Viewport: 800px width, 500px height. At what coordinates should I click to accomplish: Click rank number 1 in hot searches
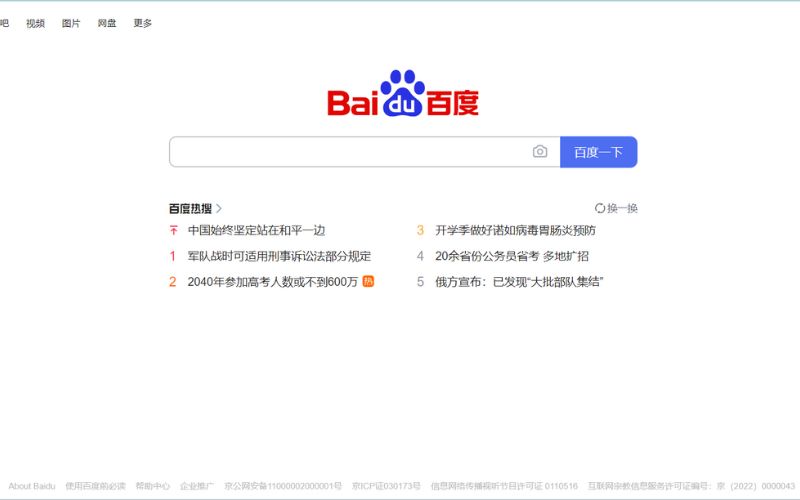pos(172,256)
